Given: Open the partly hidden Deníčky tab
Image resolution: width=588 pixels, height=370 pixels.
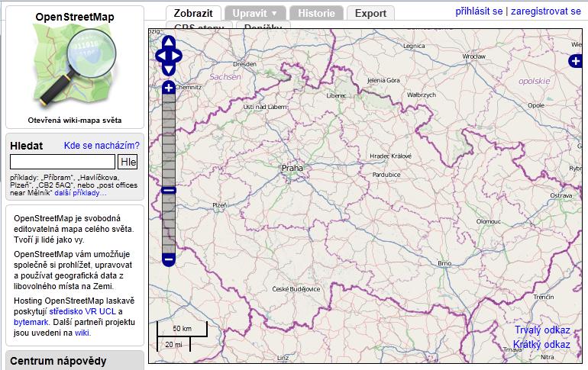Looking at the screenshot, I should click(x=263, y=25).
